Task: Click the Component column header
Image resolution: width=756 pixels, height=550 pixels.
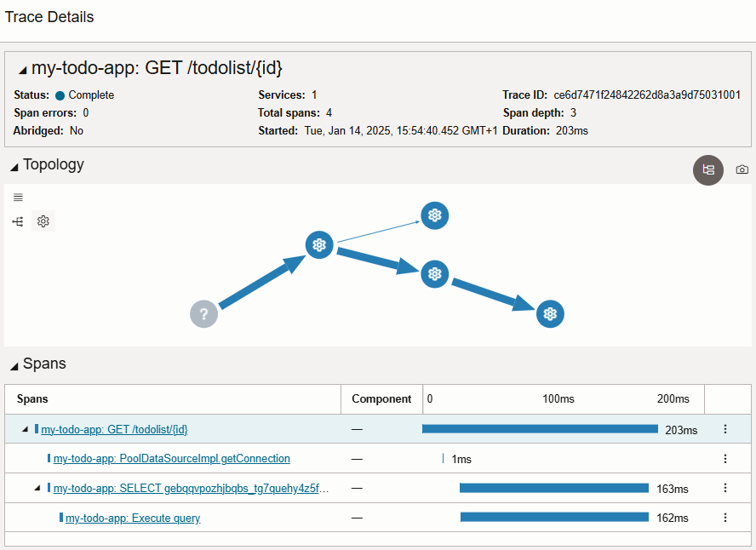Action: point(381,398)
